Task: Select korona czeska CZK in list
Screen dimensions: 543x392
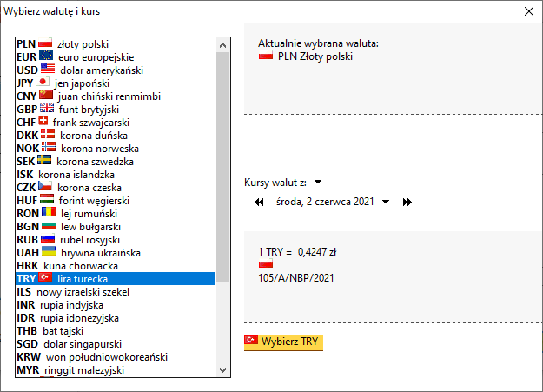Action: tap(116, 188)
